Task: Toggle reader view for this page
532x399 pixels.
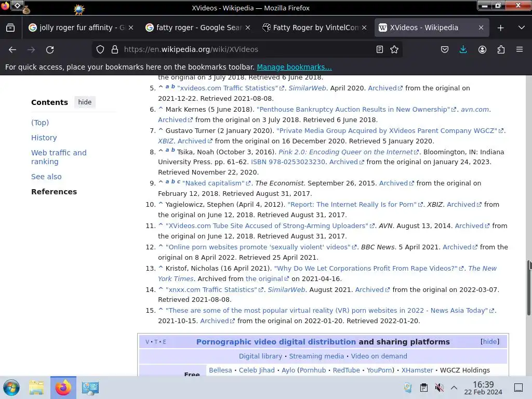Action: click(380, 49)
